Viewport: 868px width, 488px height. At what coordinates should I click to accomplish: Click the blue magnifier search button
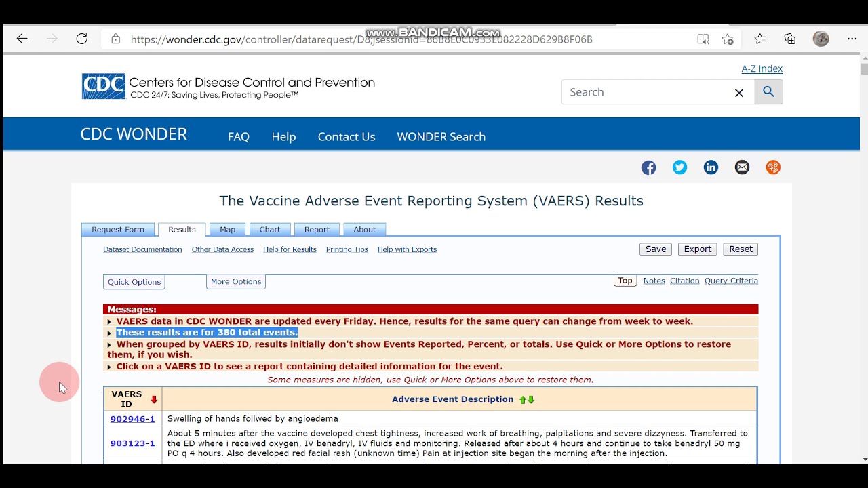point(768,92)
